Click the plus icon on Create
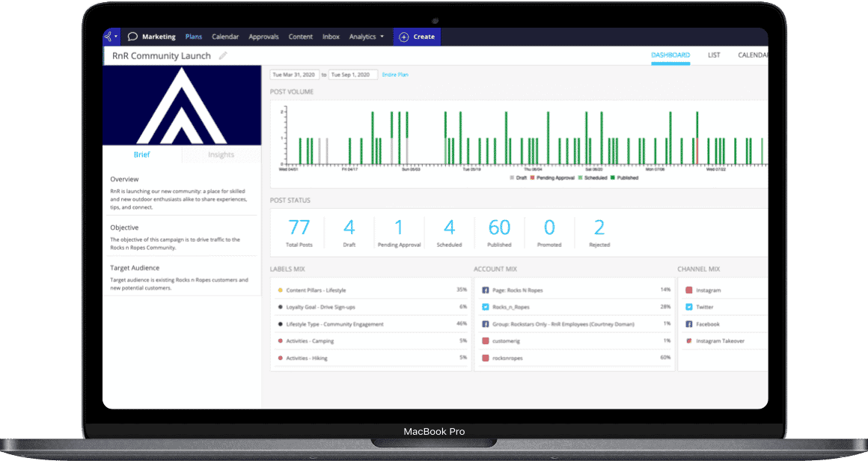Viewport: 868px width, 461px height. pos(403,37)
